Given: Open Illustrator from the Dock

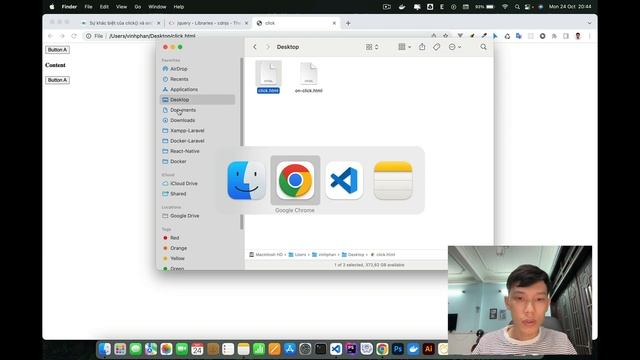Looking at the screenshot, I should point(429,349).
